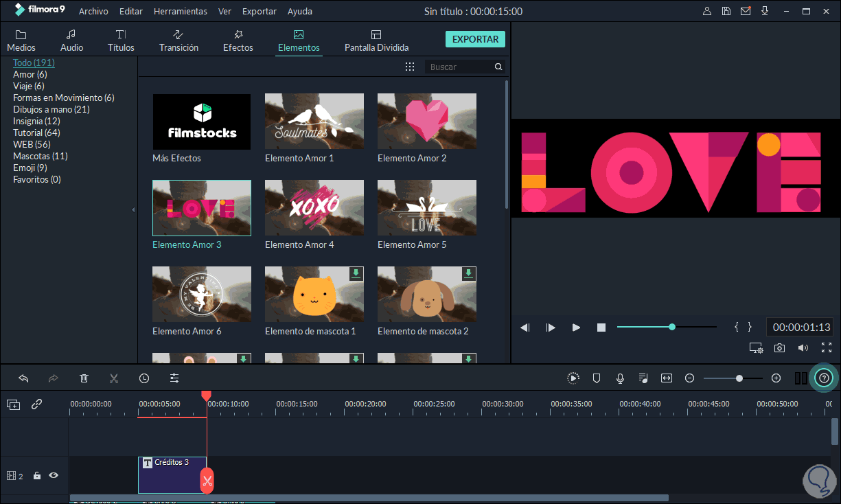Open Más Efectos from Filmstocks
The image size is (841, 504).
(x=201, y=121)
